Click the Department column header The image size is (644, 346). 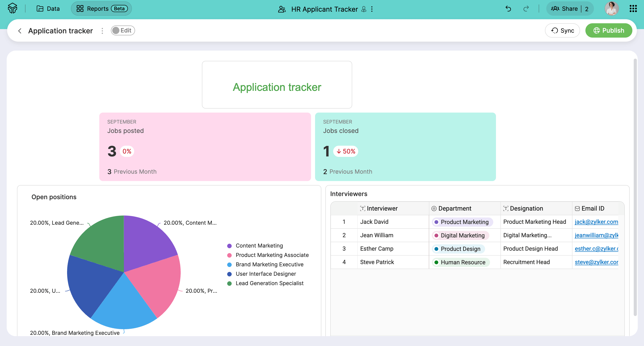pos(455,208)
